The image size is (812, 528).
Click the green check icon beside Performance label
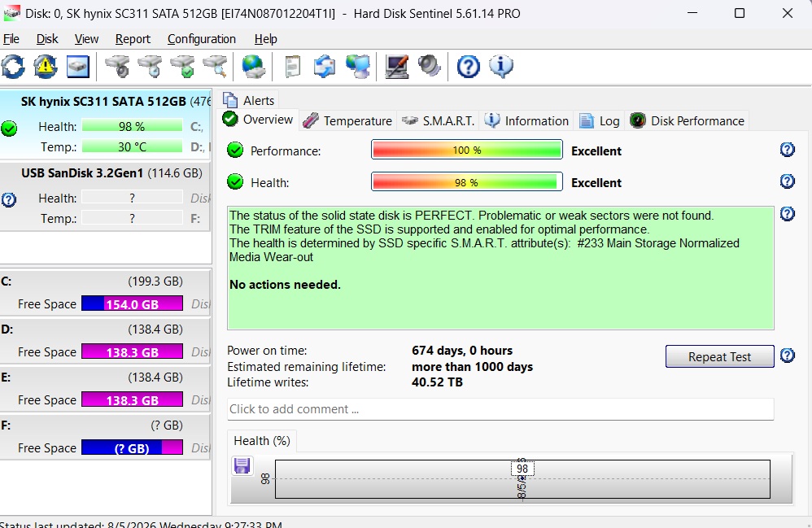pyautogui.click(x=235, y=151)
